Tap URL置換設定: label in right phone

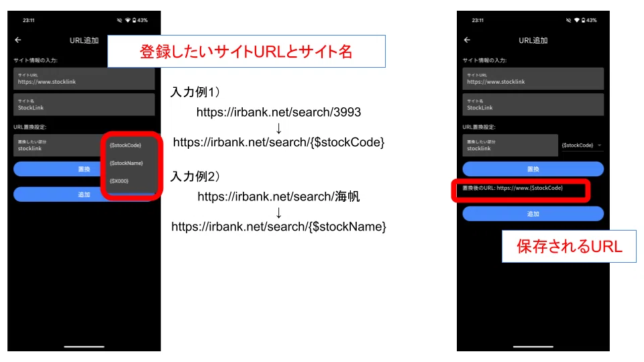(479, 127)
